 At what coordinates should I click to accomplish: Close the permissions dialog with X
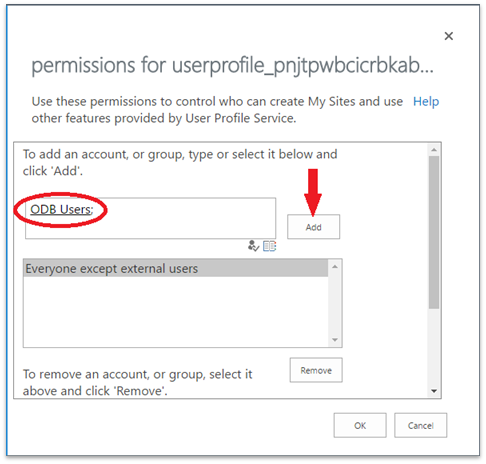[449, 36]
